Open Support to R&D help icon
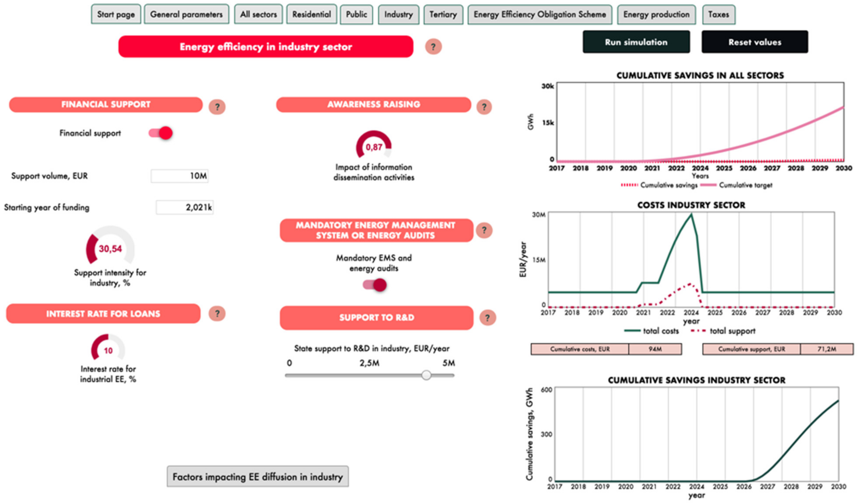Viewport: 859px width, 504px height. pos(487,318)
